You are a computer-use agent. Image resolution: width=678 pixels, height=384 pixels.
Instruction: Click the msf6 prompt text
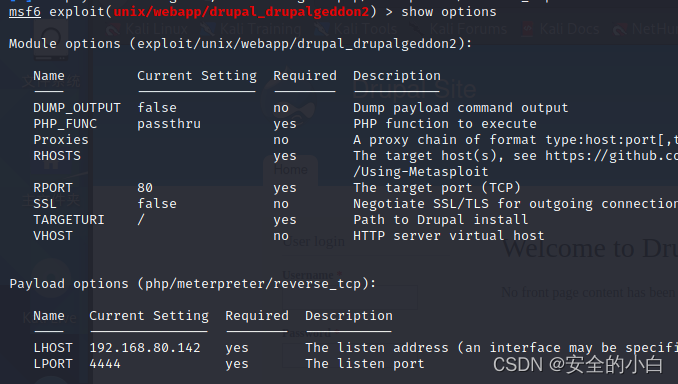(25, 11)
